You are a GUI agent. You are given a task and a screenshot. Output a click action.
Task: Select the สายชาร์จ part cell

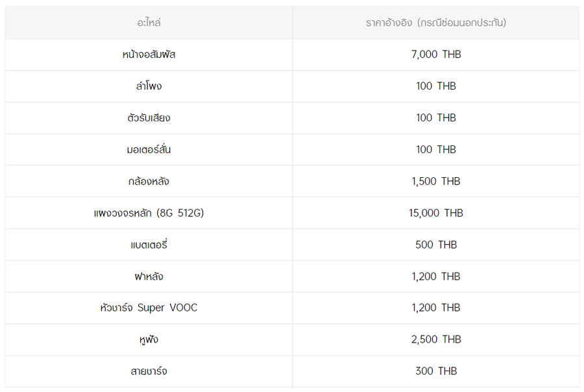(x=149, y=371)
